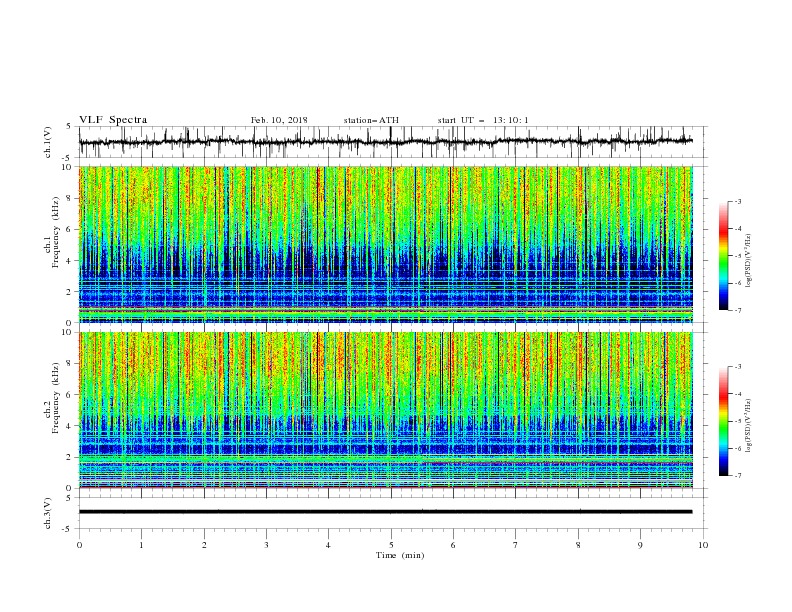Viewport: 792px width, 612px height.
Task: Click the "VLF Spectra" title text
Action: [113, 120]
